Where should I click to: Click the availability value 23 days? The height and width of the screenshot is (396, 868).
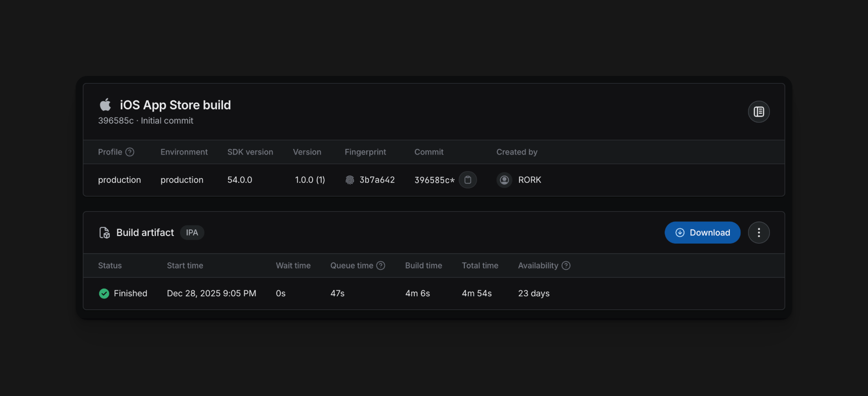pos(534,293)
